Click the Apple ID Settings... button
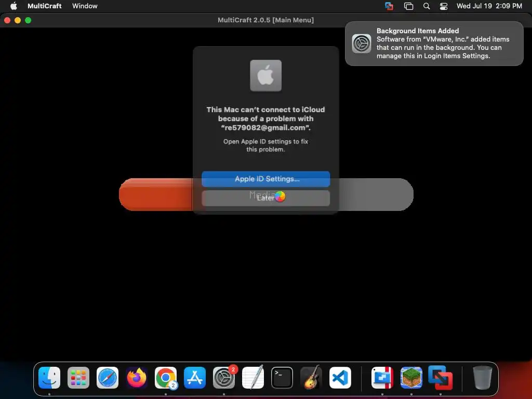The width and height of the screenshot is (532, 399). click(x=265, y=179)
